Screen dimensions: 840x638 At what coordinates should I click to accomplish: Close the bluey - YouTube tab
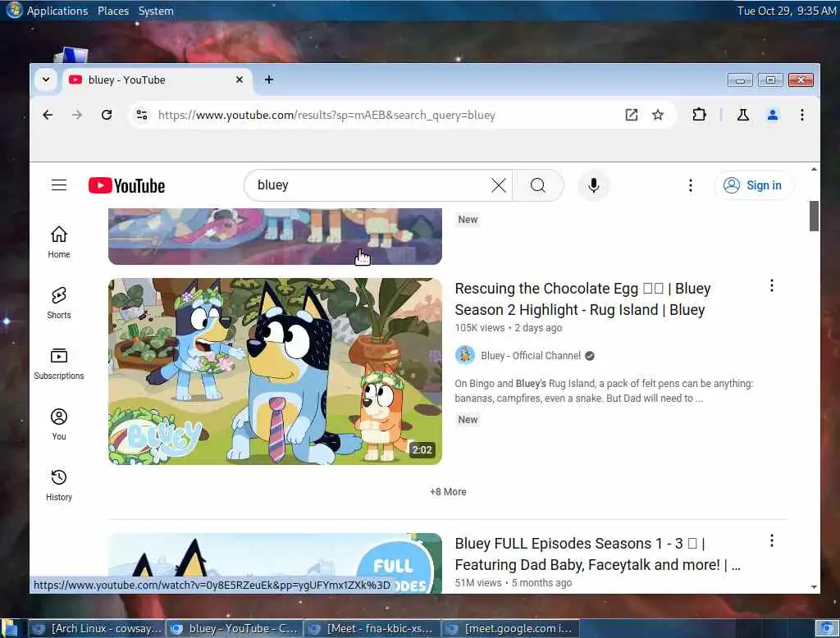click(x=240, y=80)
